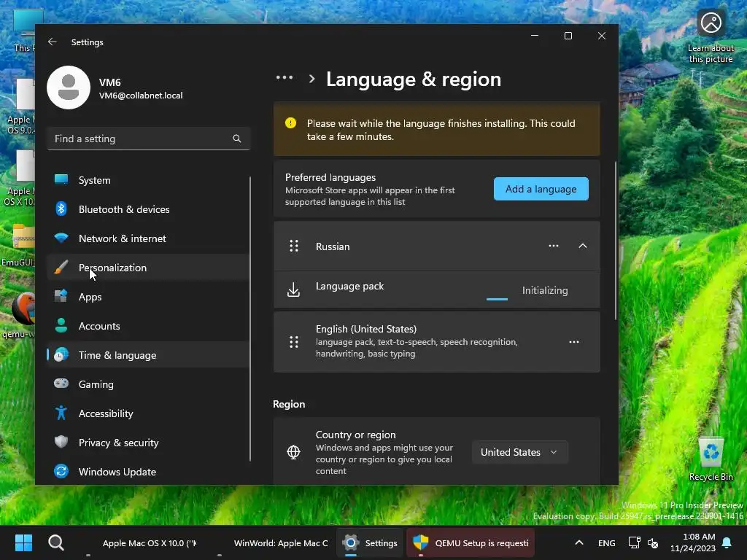The width and height of the screenshot is (747, 560).
Task: Open the Accounts settings category
Action: 148,326
